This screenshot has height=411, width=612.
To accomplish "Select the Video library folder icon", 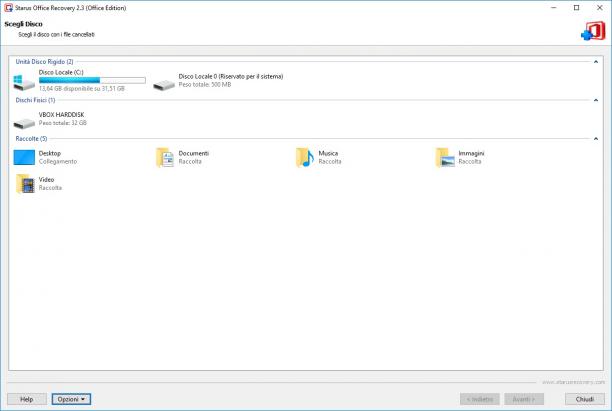I will (x=25, y=184).
